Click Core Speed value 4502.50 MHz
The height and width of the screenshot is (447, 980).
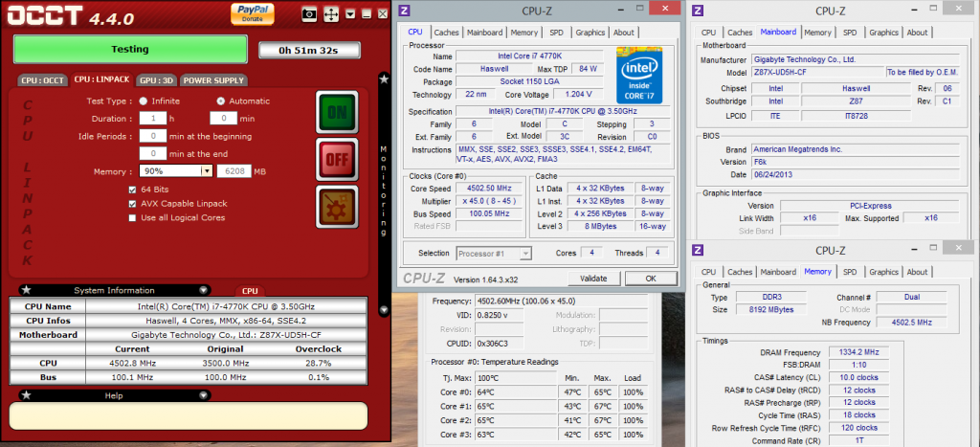(489, 189)
